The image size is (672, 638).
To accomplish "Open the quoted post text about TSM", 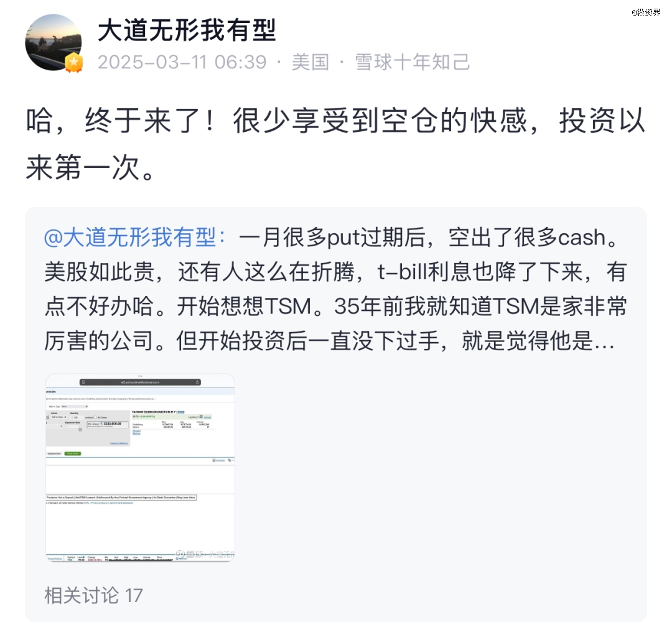I will tap(336, 289).
